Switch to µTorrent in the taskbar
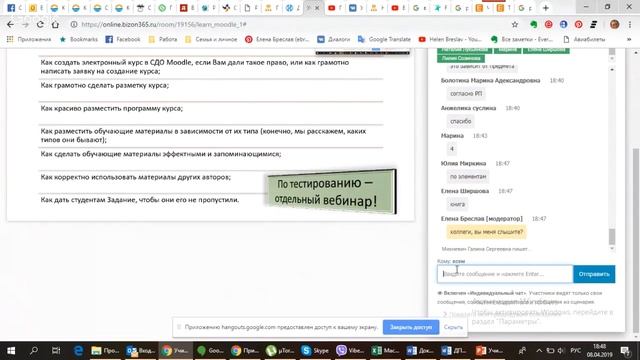This screenshot has width=640, height=360. tap(280, 351)
